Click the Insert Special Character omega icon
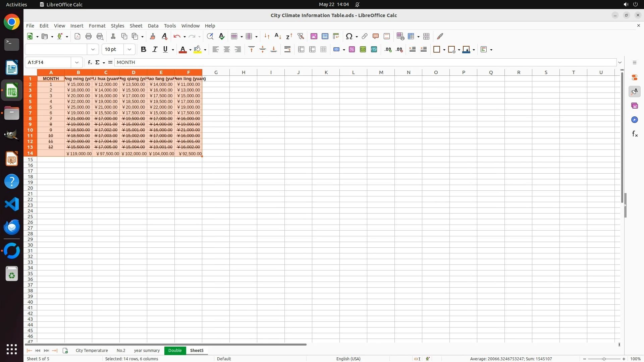644x362 pixels. click(349, 36)
